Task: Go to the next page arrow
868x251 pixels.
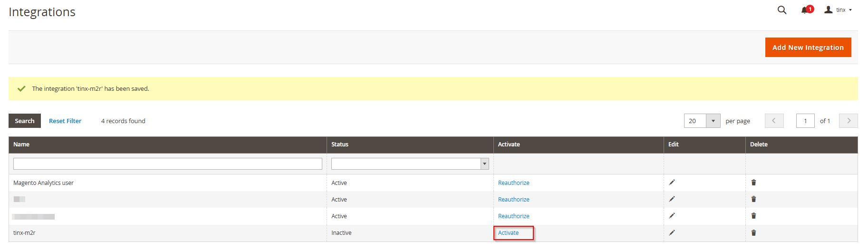Action: [849, 121]
